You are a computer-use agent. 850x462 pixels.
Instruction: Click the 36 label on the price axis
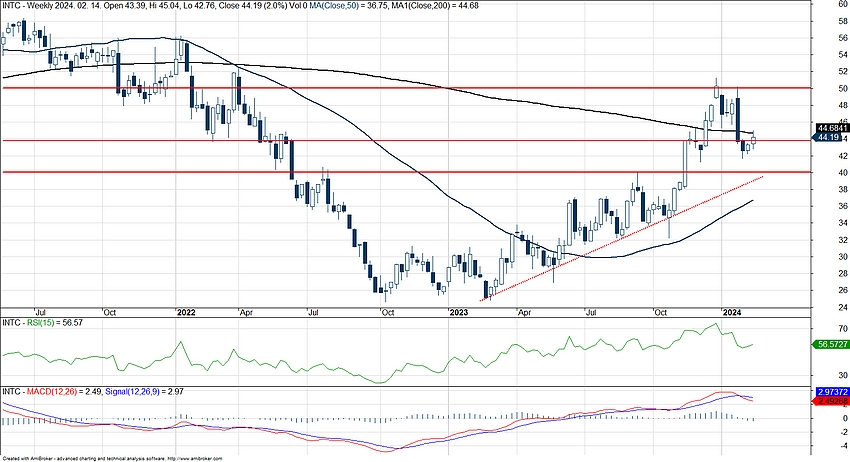843,206
